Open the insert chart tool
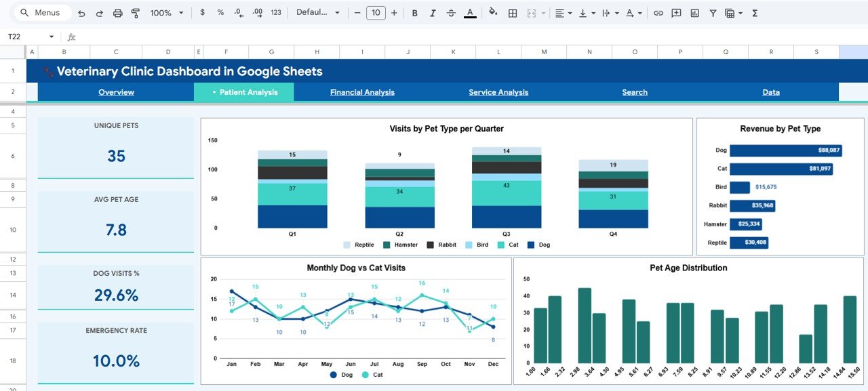The image size is (868, 391). tap(694, 12)
